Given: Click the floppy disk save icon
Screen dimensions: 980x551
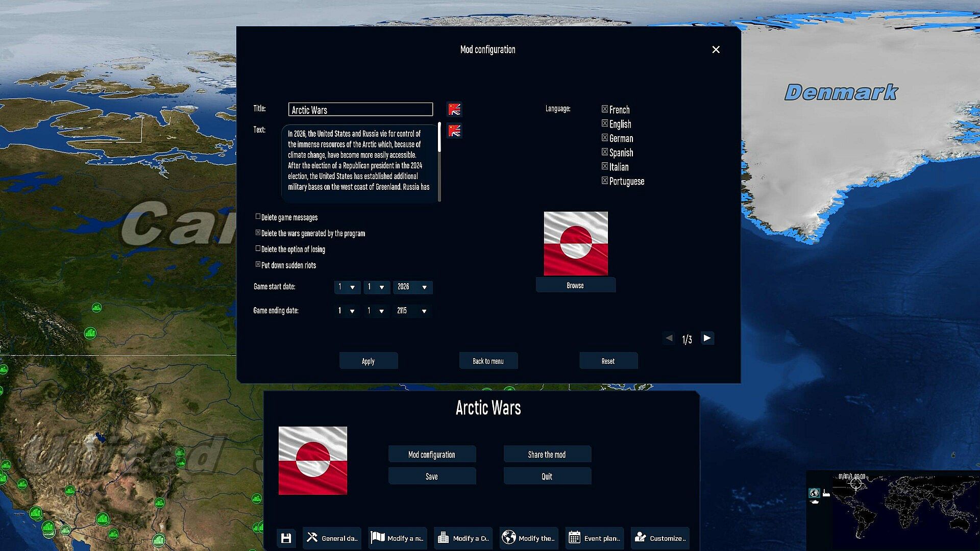Looking at the screenshot, I should [x=286, y=538].
